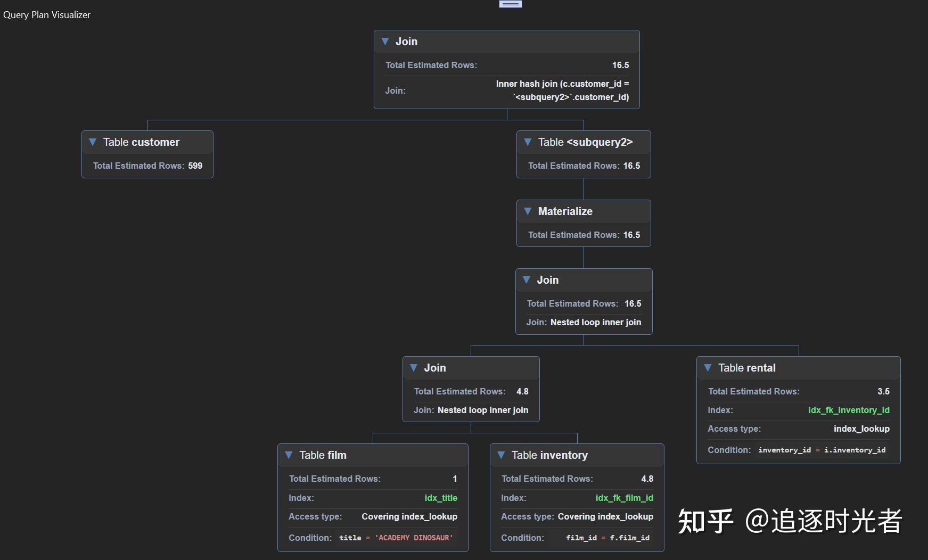Screen dimensions: 928x560
Task: Click the collapse triangle on Table inventory node
Action: pos(501,455)
